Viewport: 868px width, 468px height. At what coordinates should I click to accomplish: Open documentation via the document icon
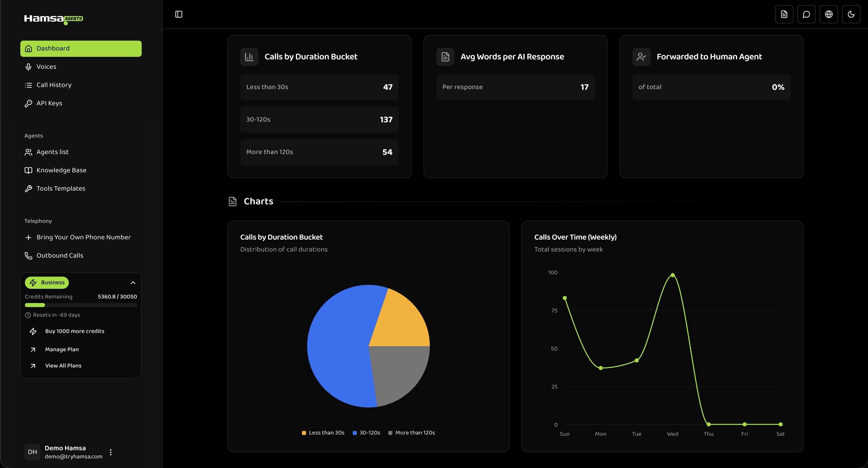click(x=784, y=14)
